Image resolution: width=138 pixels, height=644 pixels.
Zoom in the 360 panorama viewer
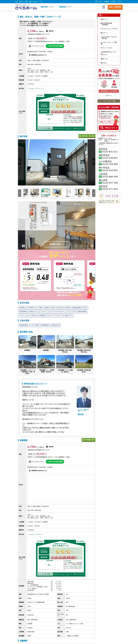[x=76, y=246]
